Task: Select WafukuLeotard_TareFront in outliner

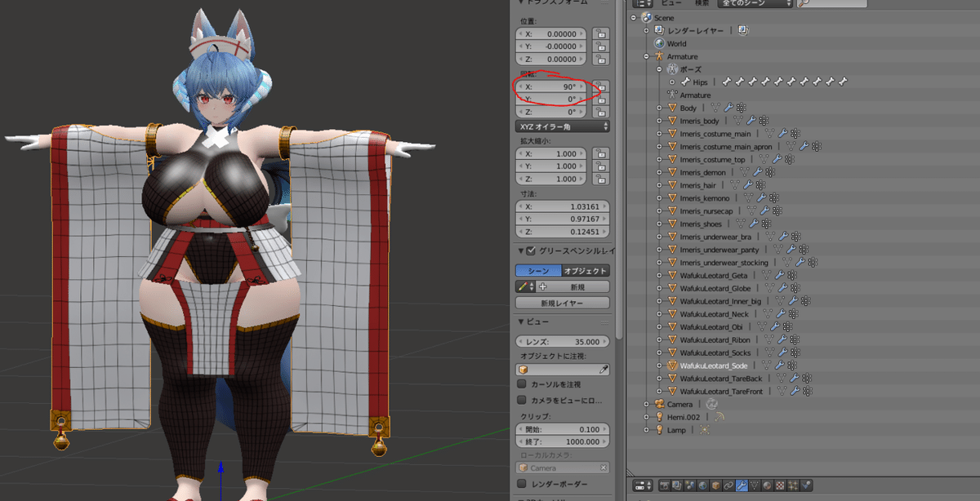Action: tap(721, 392)
